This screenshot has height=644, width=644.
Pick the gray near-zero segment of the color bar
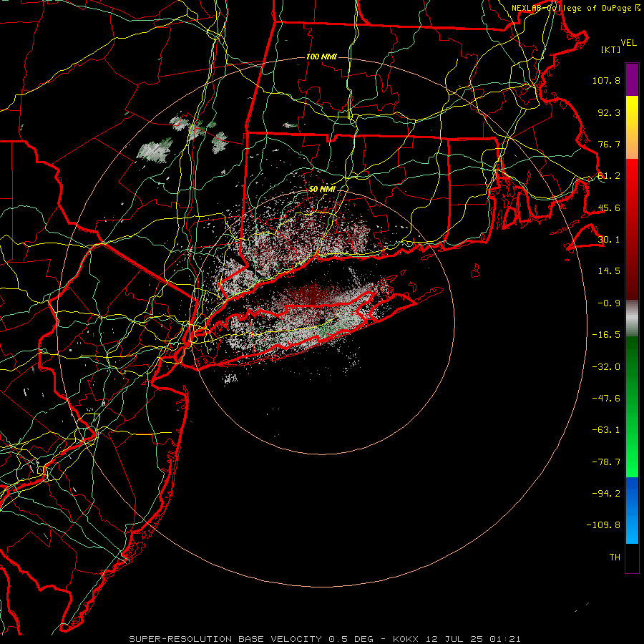click(632, 318)
